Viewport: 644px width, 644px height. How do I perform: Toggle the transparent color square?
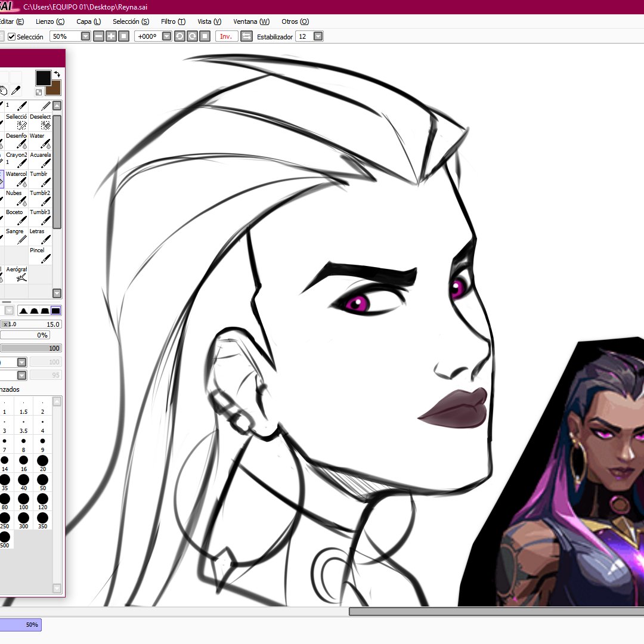point(39,92)
